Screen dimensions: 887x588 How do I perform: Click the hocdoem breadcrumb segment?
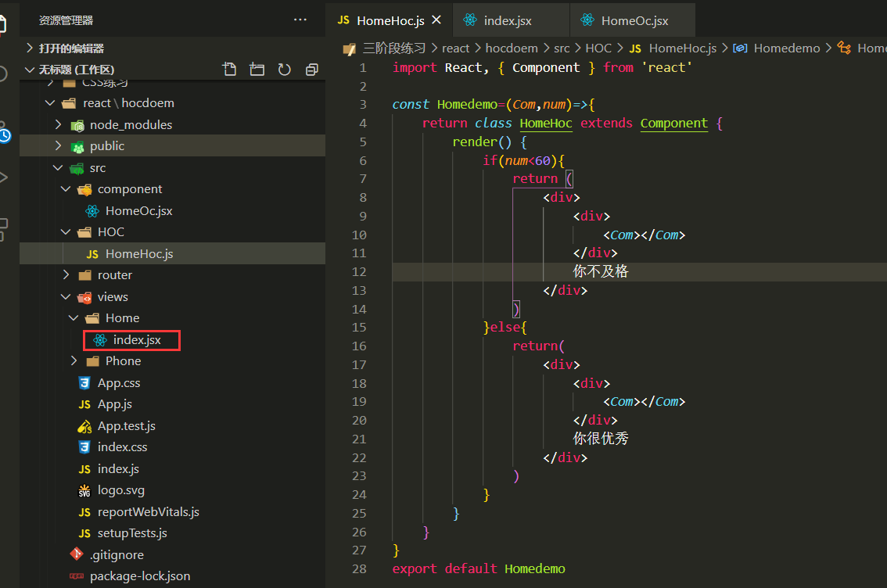point(512,48)
